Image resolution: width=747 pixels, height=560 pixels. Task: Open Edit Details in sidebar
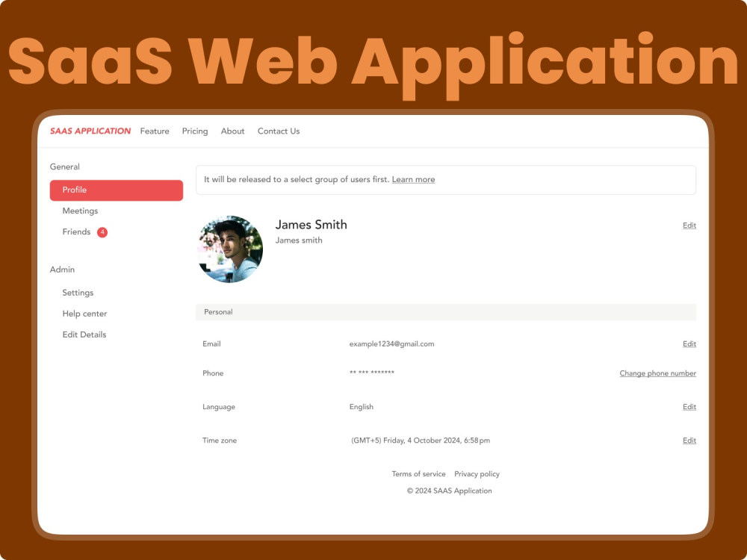coord(84,335)
